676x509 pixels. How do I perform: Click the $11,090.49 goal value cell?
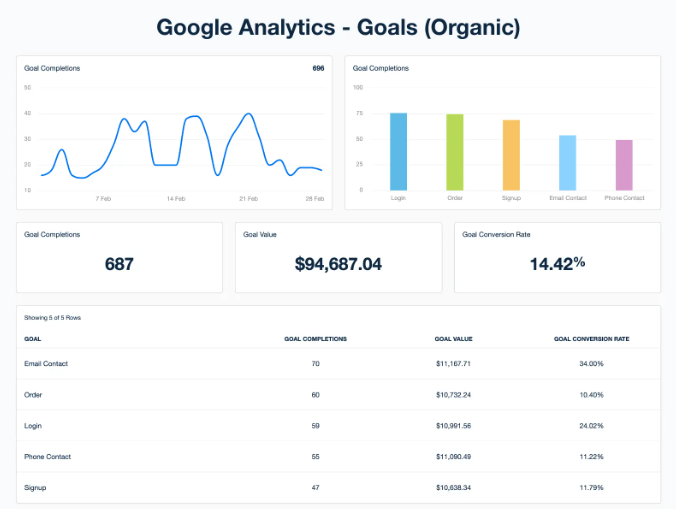pyautogui.click(x=454, y=457)
